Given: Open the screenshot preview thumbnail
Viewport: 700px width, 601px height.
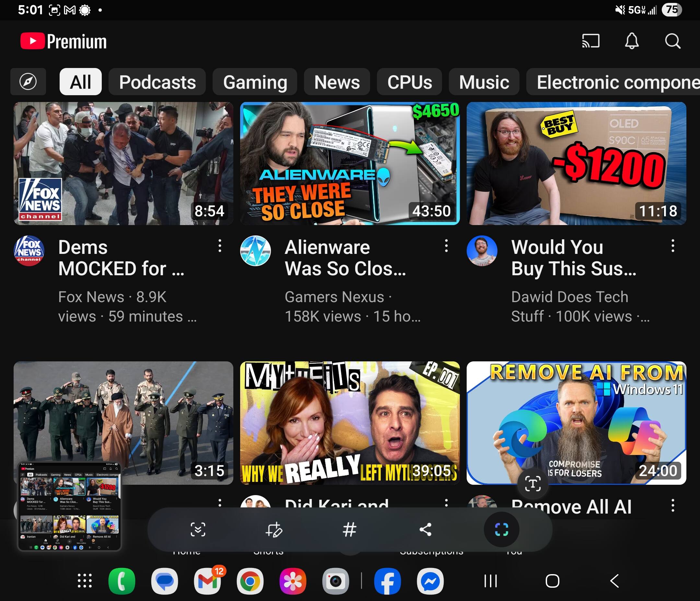Looking at the screenshot, I should click(x=69, y=506).
